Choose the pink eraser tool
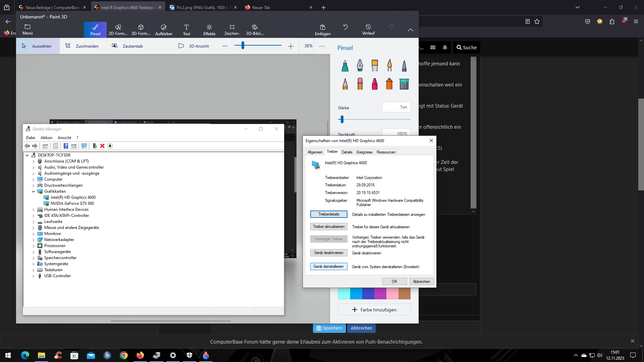The image size is (644, 362). pos(360,84)
